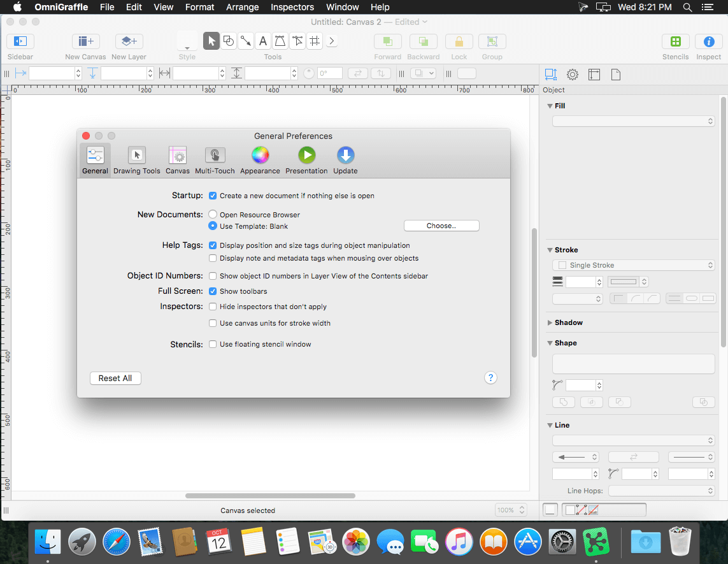Click the Group toolbar icon
This screenshot has height=564, width=728.
pyautogui.click(x=492, y=41)
